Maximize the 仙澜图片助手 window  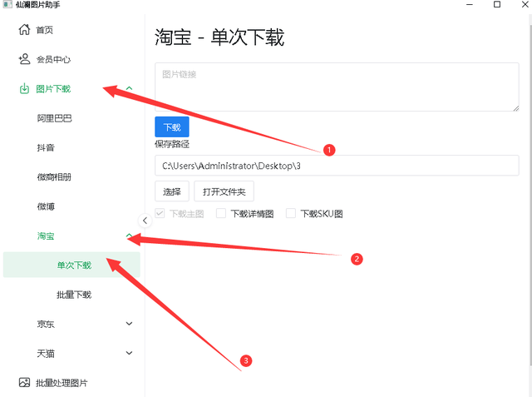click(497, 4)
